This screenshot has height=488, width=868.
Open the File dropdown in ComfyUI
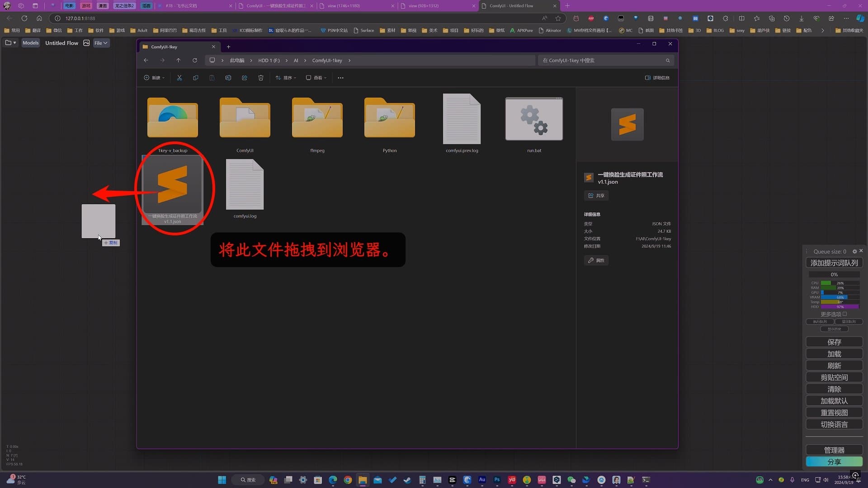click(100, 43)
